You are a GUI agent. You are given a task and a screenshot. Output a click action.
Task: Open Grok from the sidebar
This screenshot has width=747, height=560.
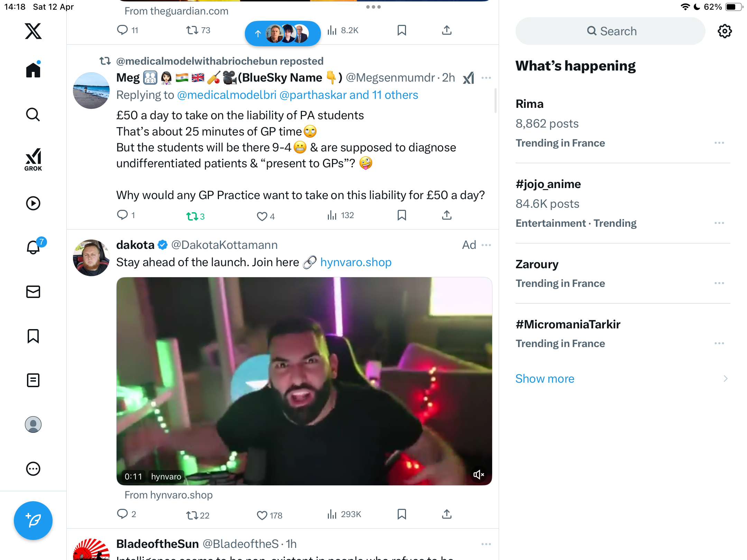pos(33,159)
